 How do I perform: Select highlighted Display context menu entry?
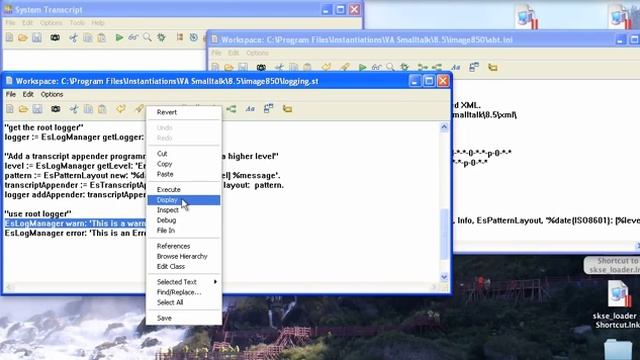pyautogui.click(x=184, y=200)
